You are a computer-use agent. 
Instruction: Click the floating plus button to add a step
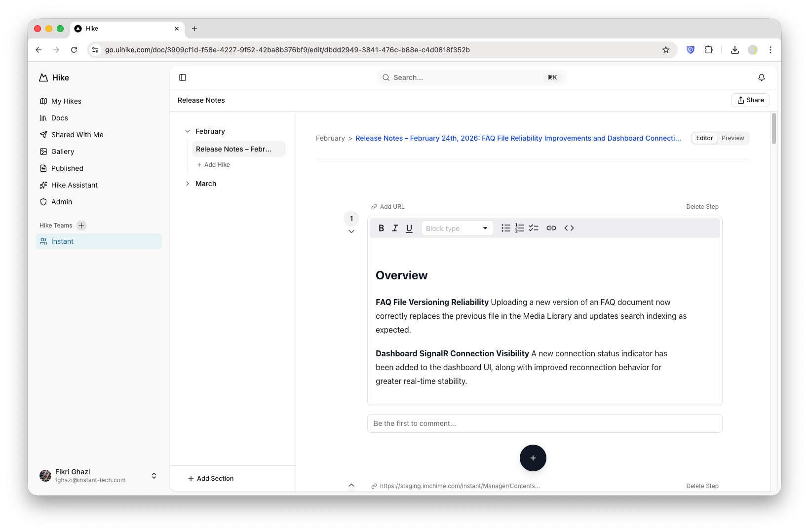point(533,458)
